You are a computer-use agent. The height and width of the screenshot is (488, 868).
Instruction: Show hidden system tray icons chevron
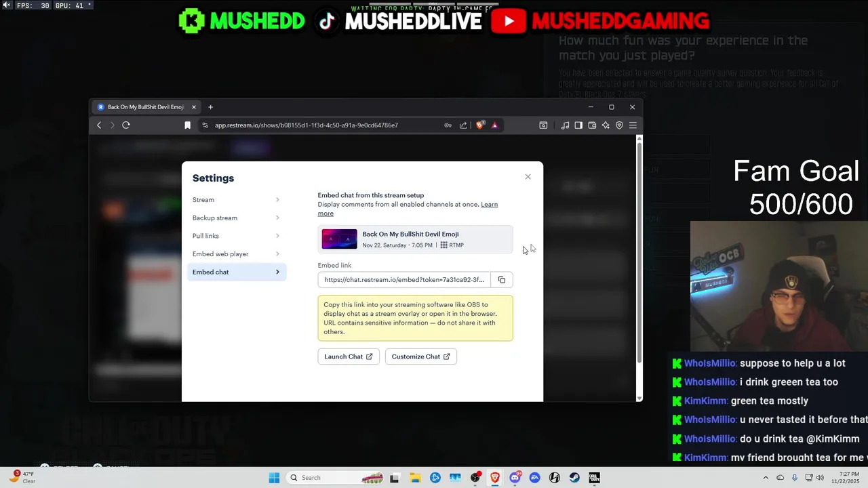coord(766,478)
